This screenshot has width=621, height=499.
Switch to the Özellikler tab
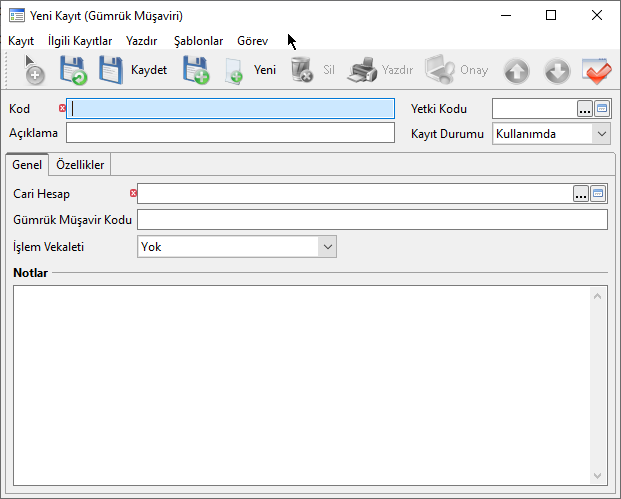pyautogui.click(x=81, y=165)
